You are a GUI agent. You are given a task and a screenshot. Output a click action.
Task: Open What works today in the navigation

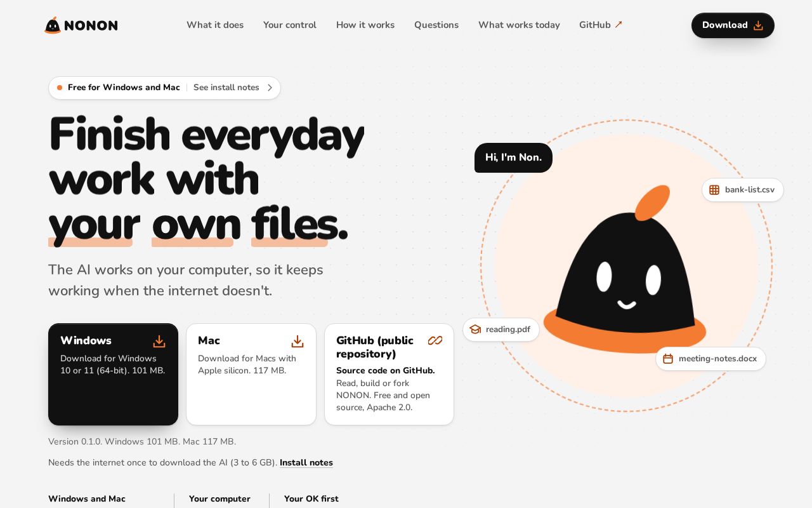tap(519, 25)
